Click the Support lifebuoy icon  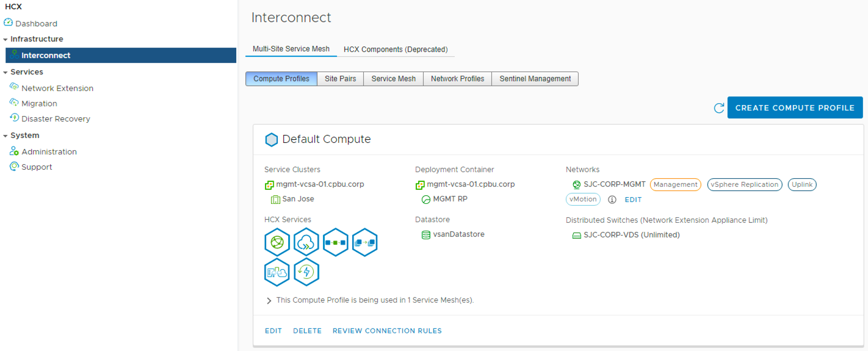click(x=14, y=166)
